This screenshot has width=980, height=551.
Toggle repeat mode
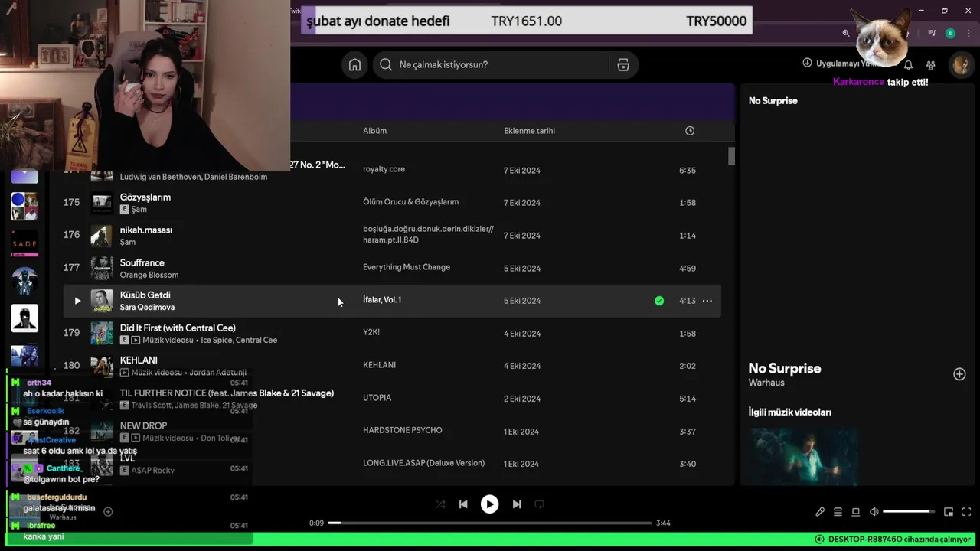(x=539, y=504)
